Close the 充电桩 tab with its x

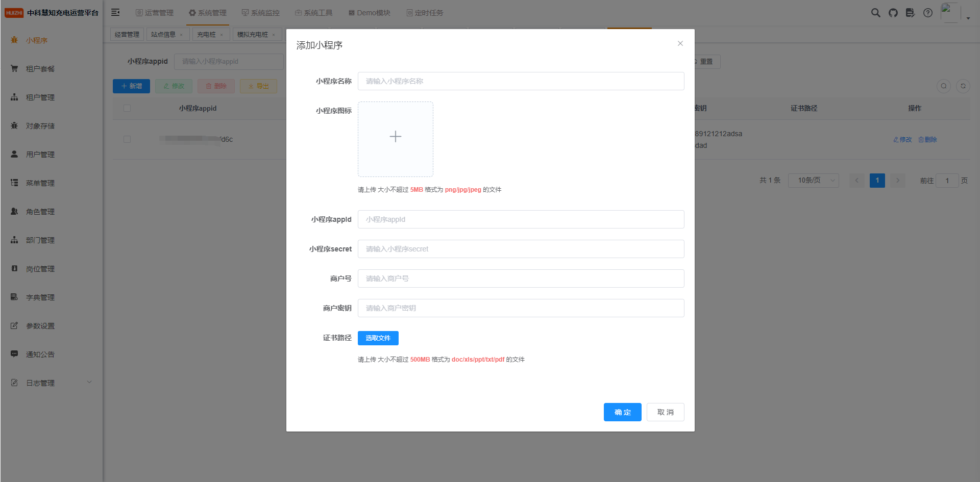pyautogui.click(x=222, y=35)
